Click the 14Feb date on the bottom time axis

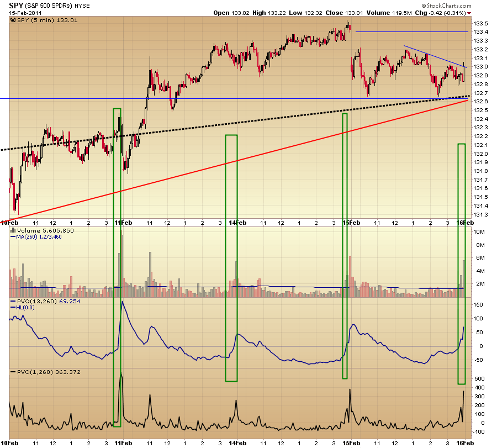(x=237, y=443)
